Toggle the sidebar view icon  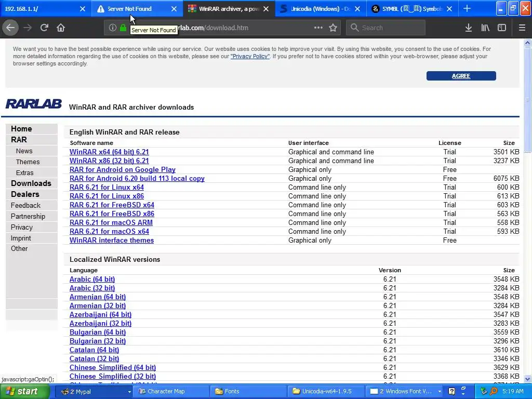point(502,28)
